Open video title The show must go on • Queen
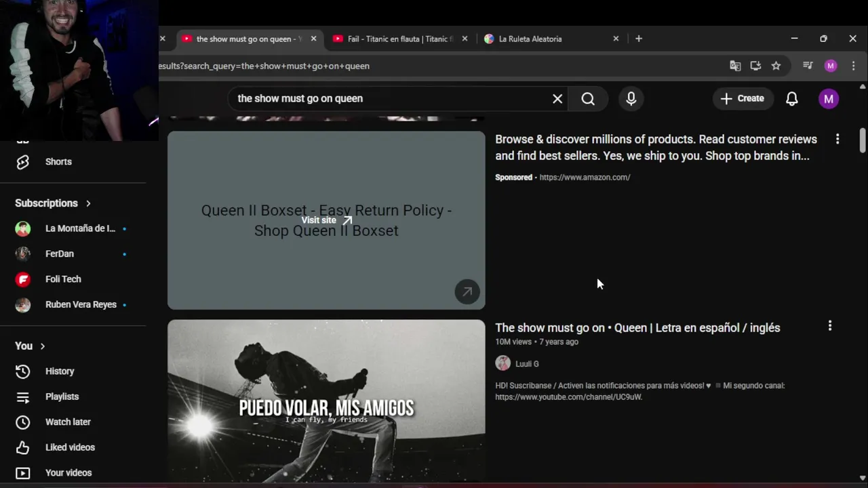The image size is (868, 488). click(x=637, y=328)
